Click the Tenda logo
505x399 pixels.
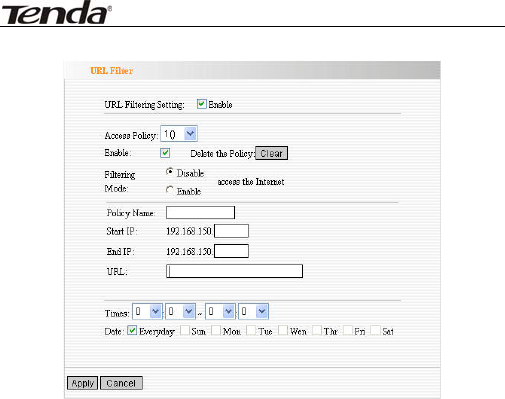point(57,12)
